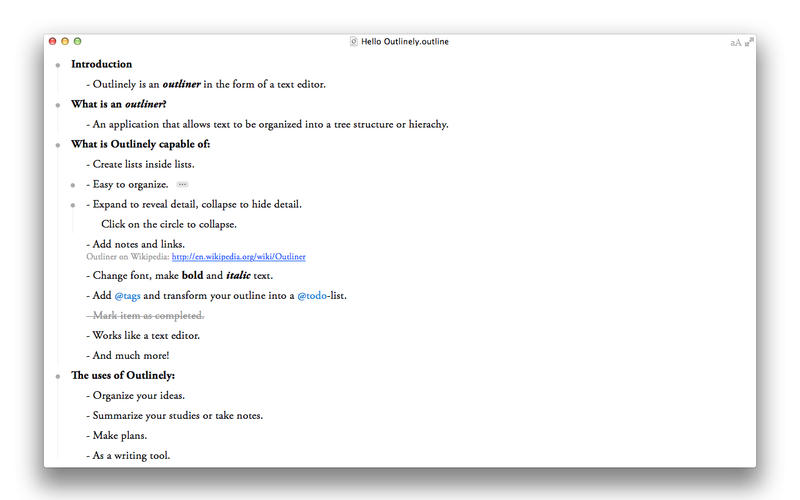Screen dimensions: 800x500
Task: Click the font size aA icon
Action: (735, 42)
